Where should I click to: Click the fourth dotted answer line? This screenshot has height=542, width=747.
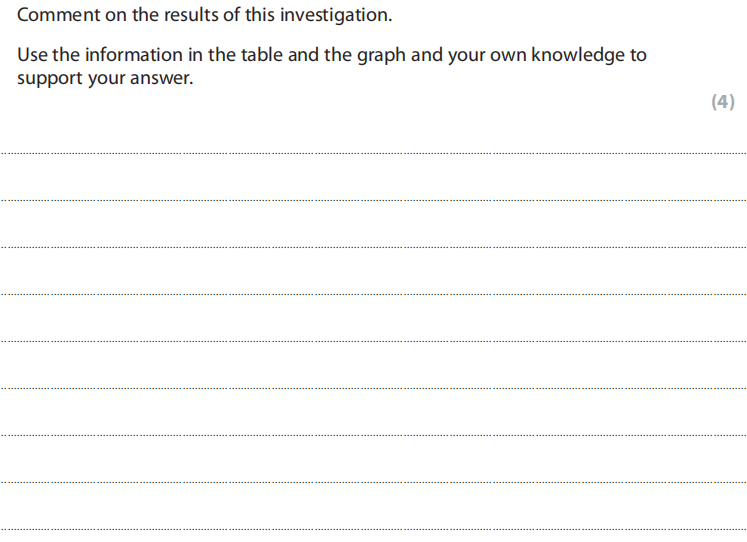click(373, 294)
